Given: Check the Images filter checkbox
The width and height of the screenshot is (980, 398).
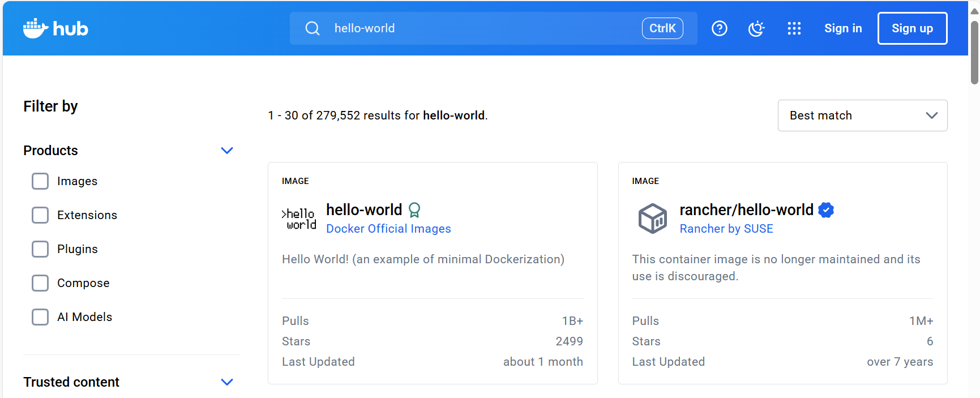Looking at the screenshot, I should point(40,181).
